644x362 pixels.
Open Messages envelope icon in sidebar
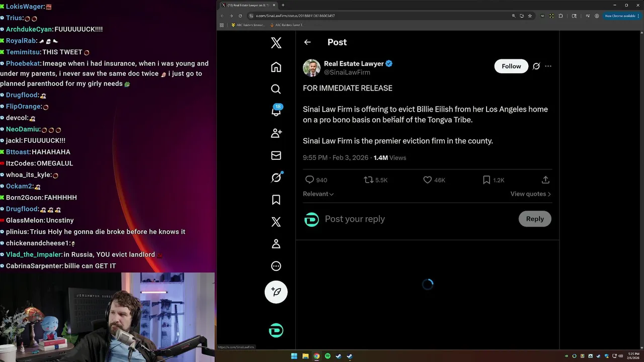[x=276, y=155]
